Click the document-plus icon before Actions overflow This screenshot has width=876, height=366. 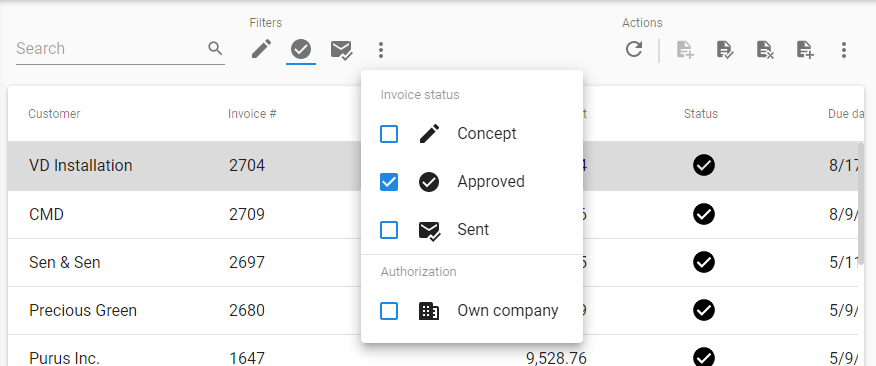point(804,50)
